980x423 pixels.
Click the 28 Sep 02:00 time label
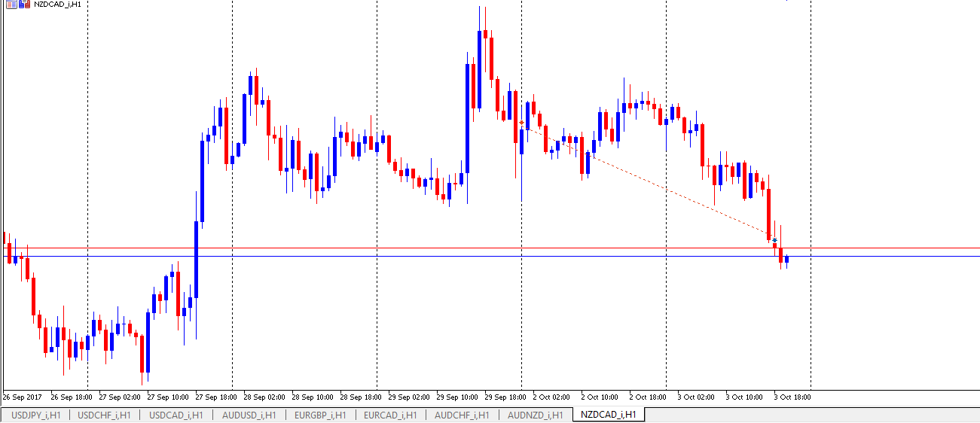264,396
